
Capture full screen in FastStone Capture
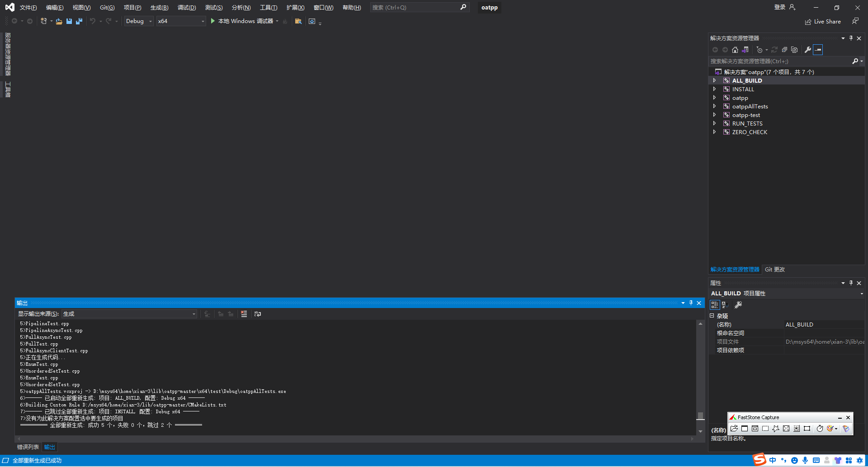click(786, 429)
